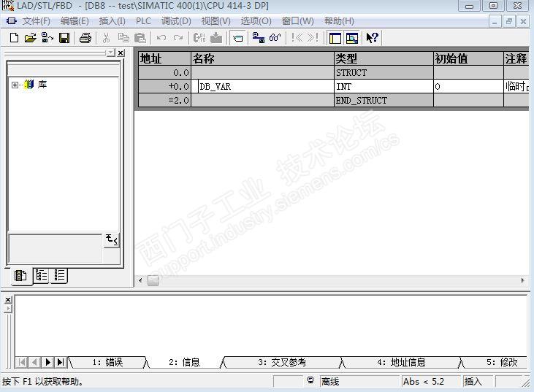Image resolution: width=534 pixels, height=392 pixels.
Task: Click the online/offline connection icon
Action: 259,38
